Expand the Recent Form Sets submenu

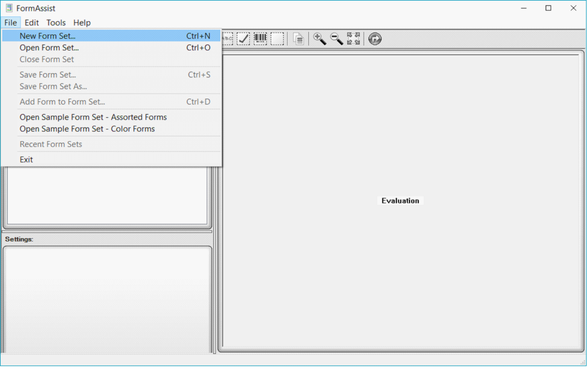click(x=51, y=144)
